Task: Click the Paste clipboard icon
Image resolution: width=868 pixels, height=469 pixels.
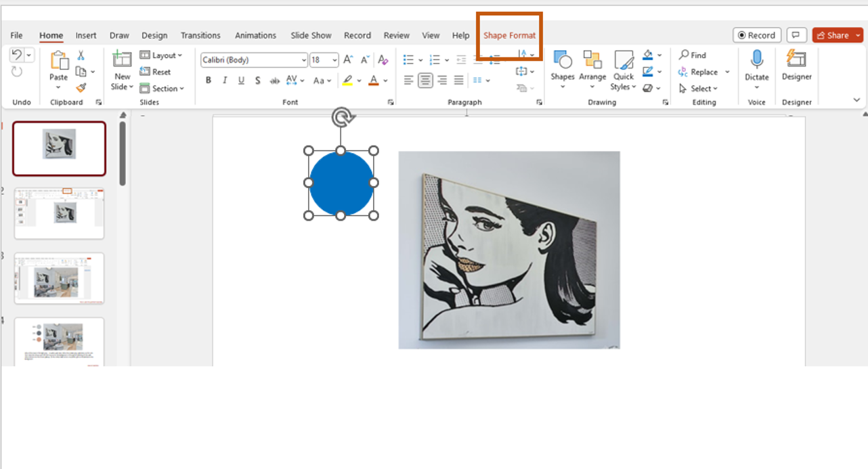Action: coord(59,61)
